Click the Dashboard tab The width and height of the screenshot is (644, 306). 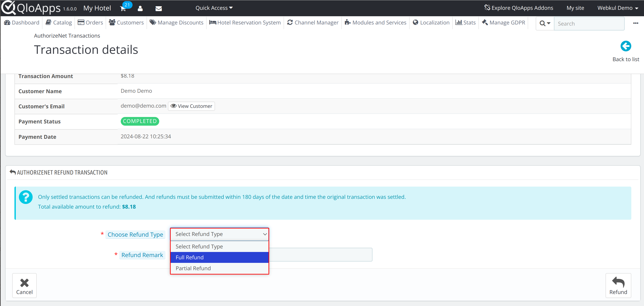pos(22,23)
